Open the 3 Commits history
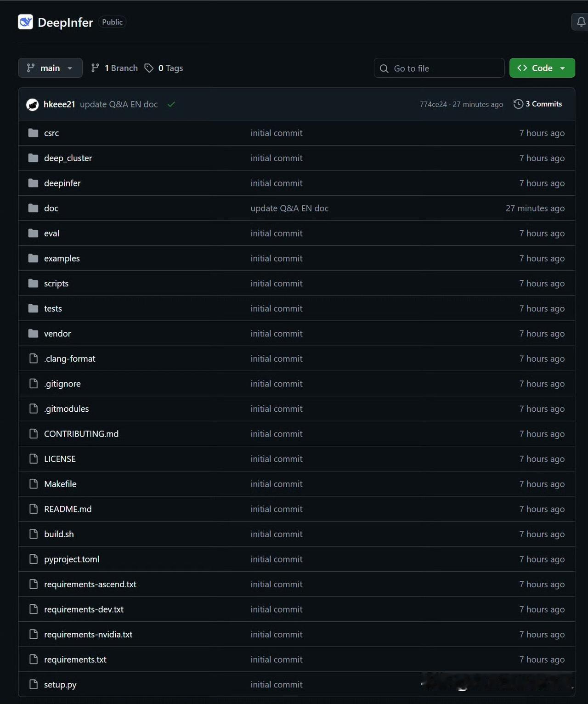The image size is (588, 704). coord(538,104)
